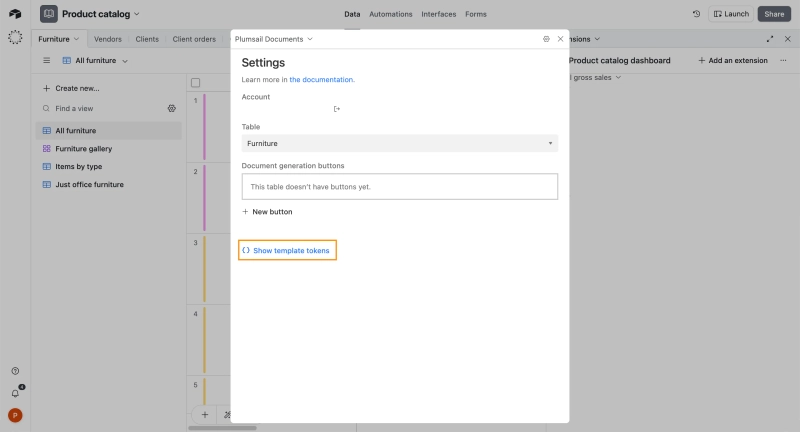Switch to the Data tab
Screen dimensions: 800x432
click(x=352, y=14)
